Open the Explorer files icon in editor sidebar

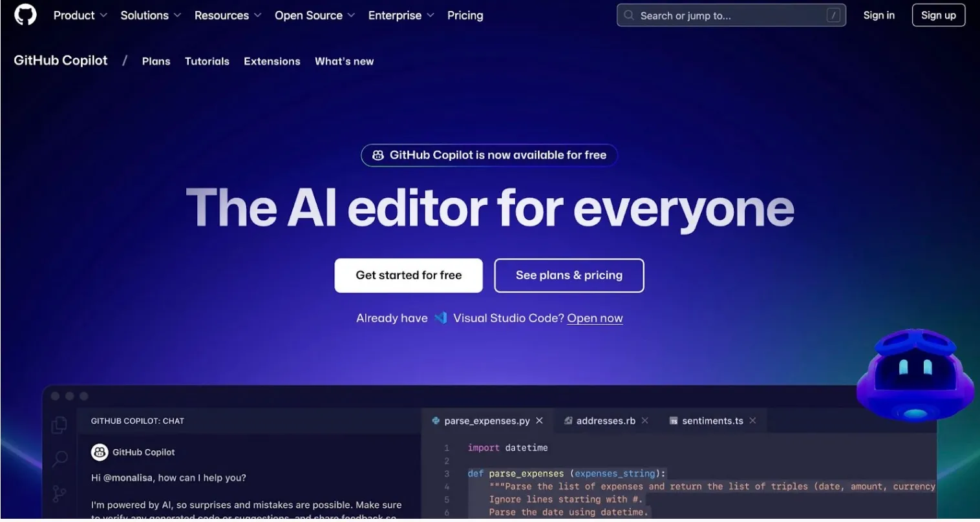[x=59, y=424]
